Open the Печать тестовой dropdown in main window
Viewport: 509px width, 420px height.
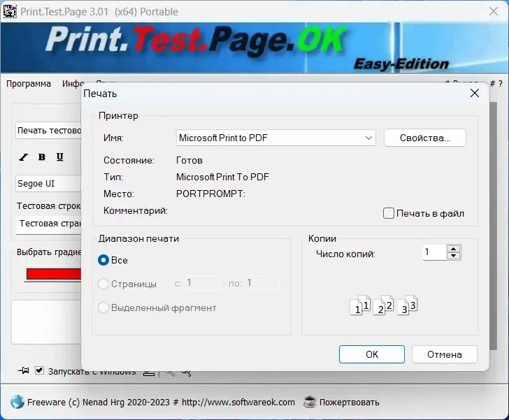(49, 131)
